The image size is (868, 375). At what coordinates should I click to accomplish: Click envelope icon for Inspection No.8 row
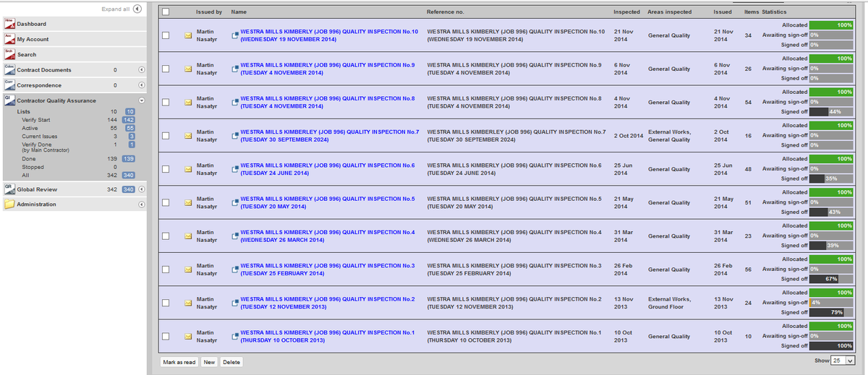pyautogui.click(x=188, y=103)
